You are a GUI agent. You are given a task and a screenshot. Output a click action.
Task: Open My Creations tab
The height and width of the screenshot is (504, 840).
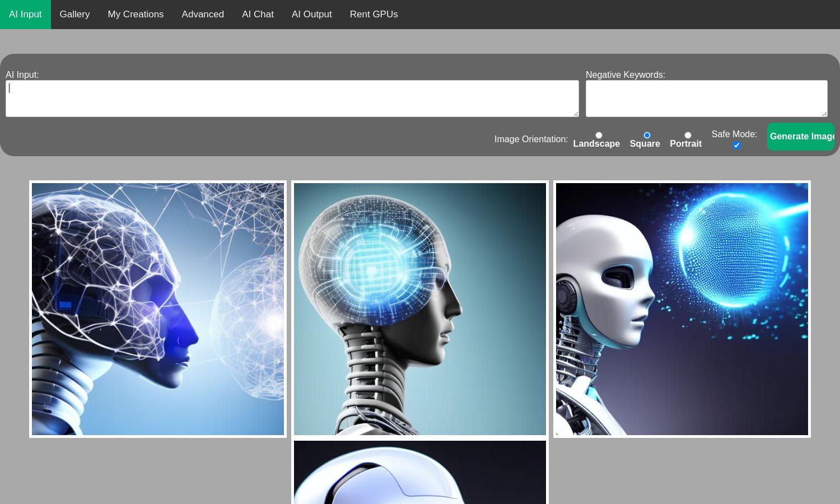pyautogui.click(x=136, y=15)
